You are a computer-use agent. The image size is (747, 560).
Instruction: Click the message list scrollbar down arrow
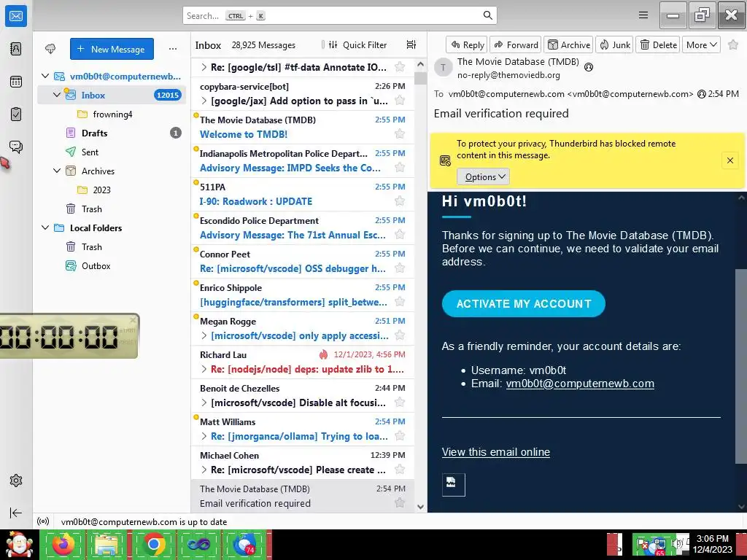pos(420,507)
